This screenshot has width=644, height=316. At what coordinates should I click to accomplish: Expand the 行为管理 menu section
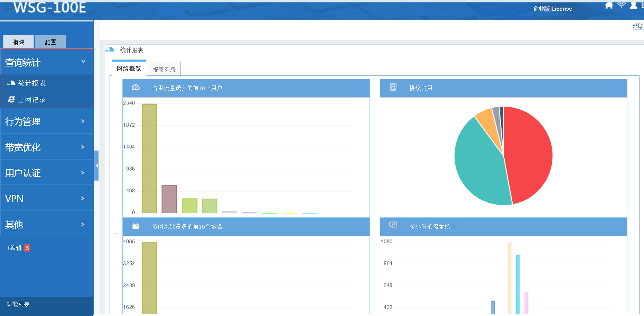[x=83, y=121]
